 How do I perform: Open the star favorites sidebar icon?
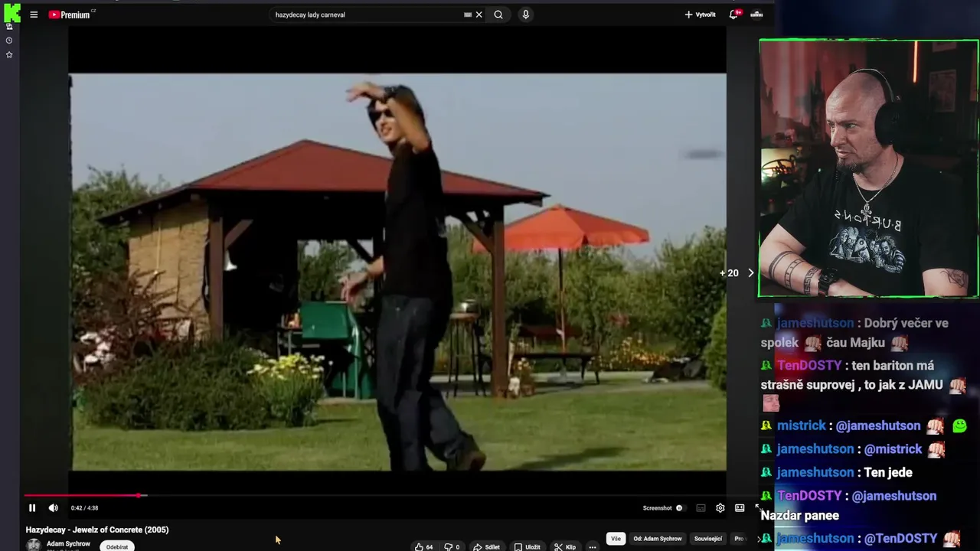[9, 55]
